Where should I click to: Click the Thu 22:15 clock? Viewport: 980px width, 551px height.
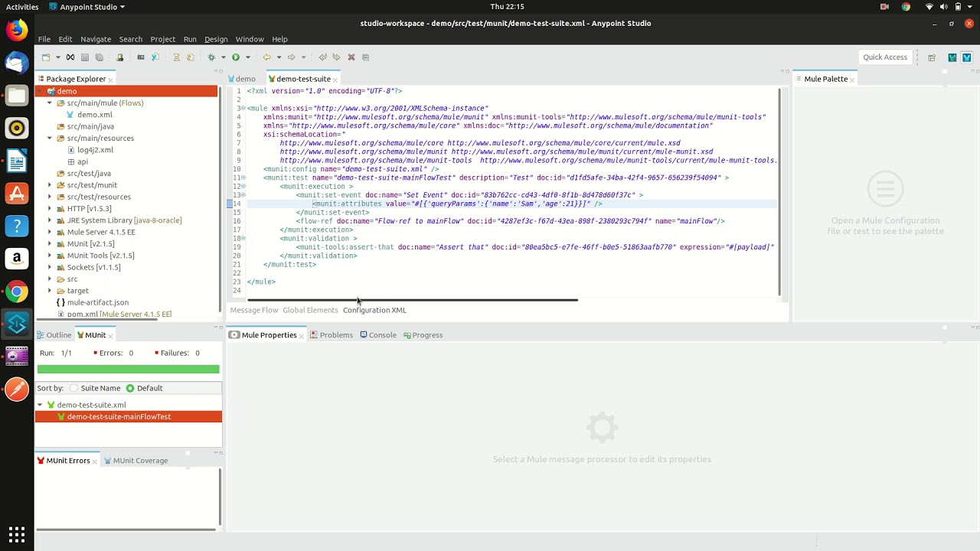[x=508, y=7]
